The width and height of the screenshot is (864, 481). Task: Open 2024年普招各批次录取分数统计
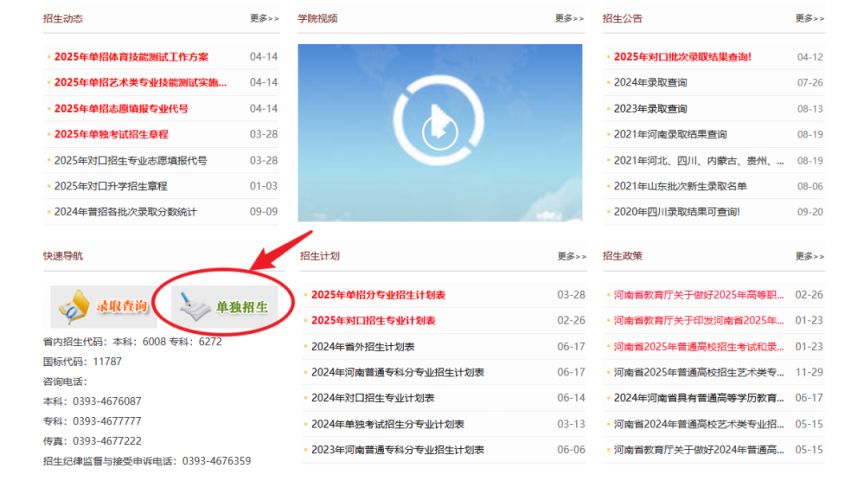point(126,212)
